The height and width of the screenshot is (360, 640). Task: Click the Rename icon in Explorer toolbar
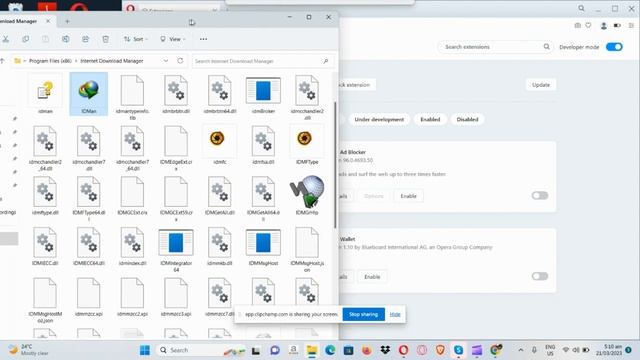(65, 39)
